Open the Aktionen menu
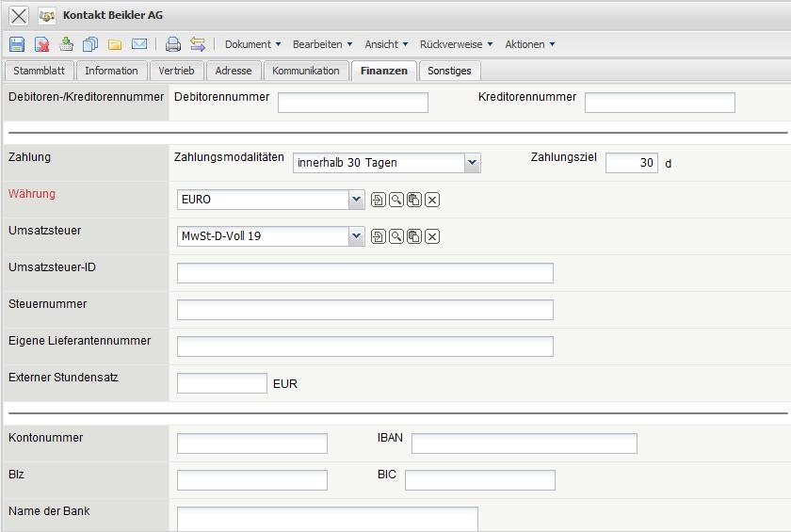 pyautogui.click(x=529, y=44)
